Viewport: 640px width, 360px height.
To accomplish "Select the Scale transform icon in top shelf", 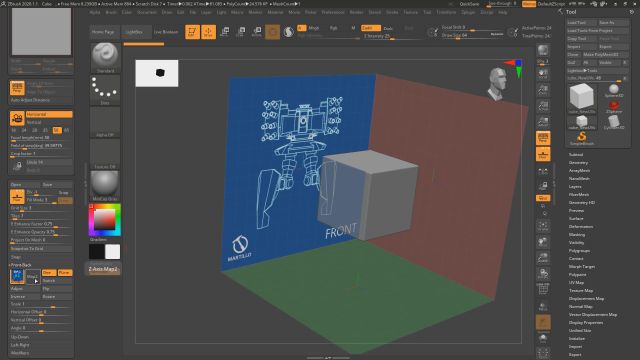I will click(241, 32).
